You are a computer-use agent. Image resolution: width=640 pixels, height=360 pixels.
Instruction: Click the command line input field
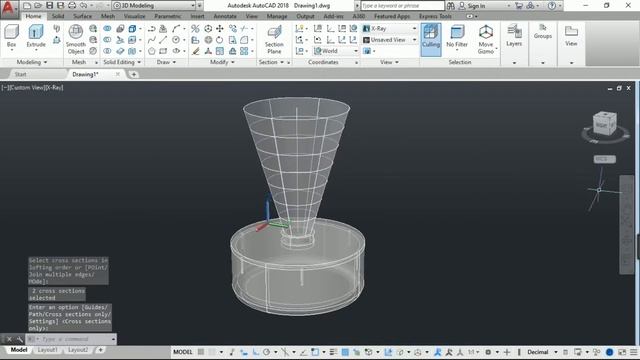point(71,339)
